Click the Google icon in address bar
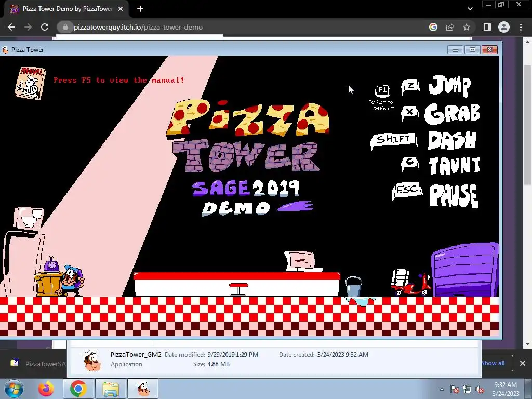Image resolution: width=532 pixels, height=399 pixels. click(433, 27)
